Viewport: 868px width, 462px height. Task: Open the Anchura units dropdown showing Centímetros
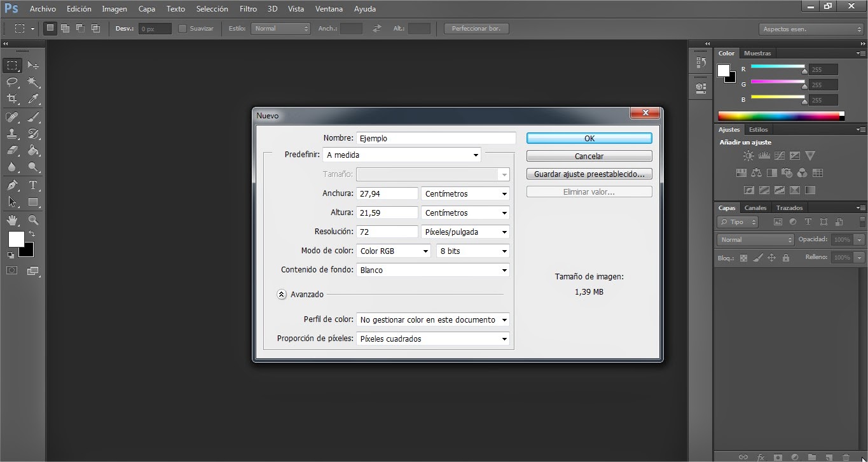[x=465, y=193]
